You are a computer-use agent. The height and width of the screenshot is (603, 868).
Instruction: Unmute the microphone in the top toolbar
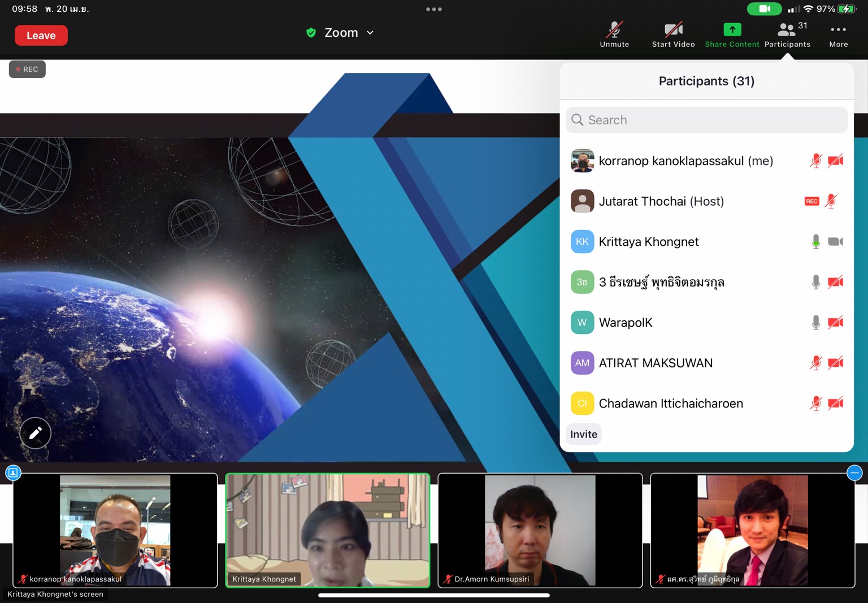tap(614, 34)
